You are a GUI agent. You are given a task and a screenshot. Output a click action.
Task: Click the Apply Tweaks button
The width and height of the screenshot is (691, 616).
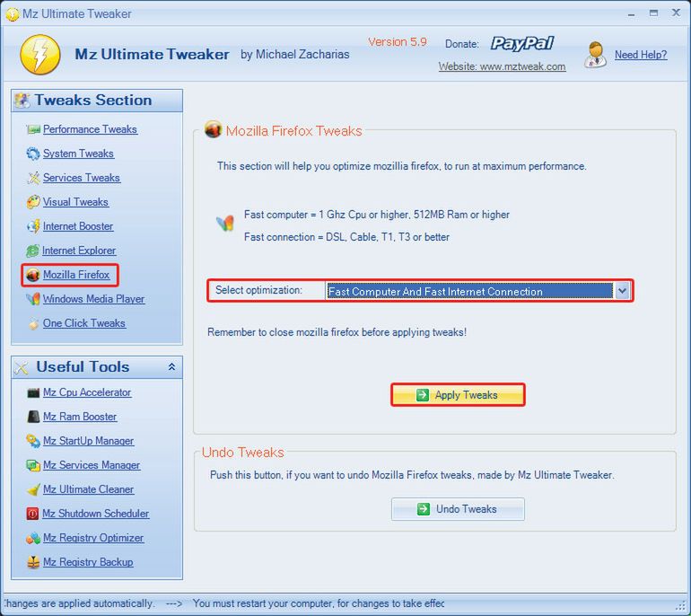(458, 394)
